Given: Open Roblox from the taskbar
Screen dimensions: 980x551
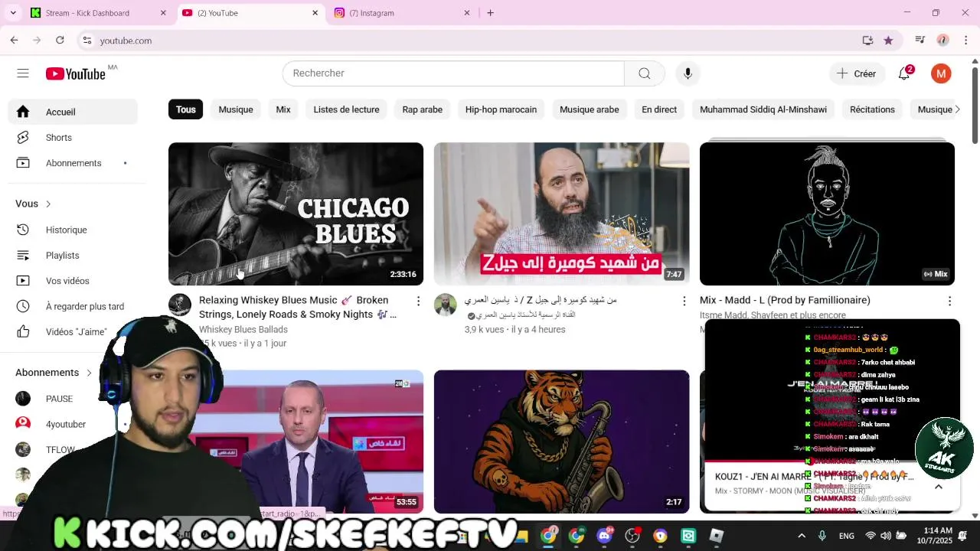Looking at the screenshot, I should [716, 536].
